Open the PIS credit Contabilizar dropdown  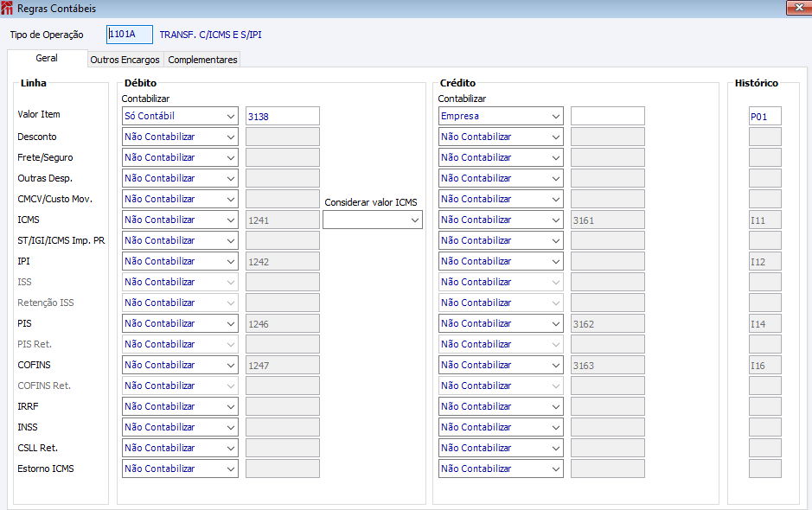click(x=501, y=323)
